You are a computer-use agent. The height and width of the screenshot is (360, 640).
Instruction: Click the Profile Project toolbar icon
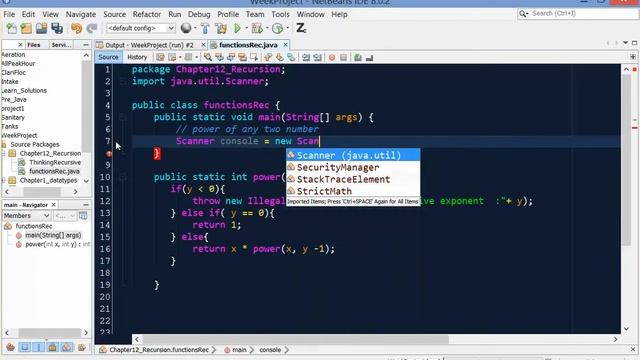[x=277, y=28]
